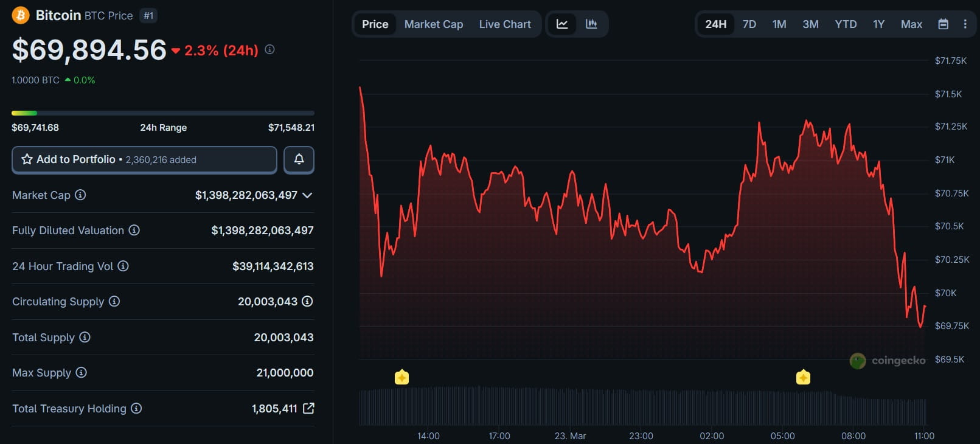Open the calendar date range picker
Screen dimensions: 980x444
coord(943,24)
